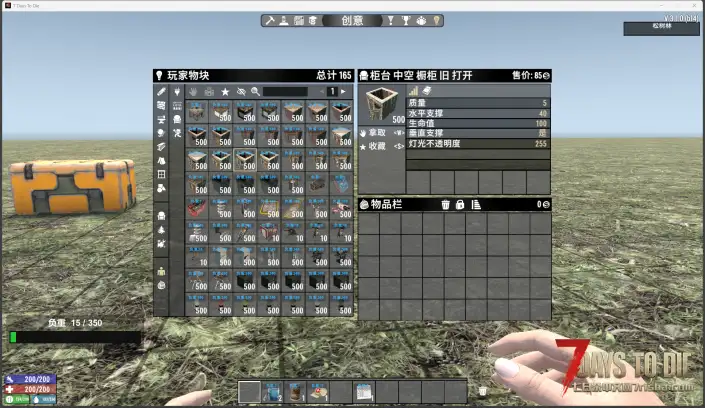
Task: Select the fourth hotbar slot item
Action: [318, 392]
